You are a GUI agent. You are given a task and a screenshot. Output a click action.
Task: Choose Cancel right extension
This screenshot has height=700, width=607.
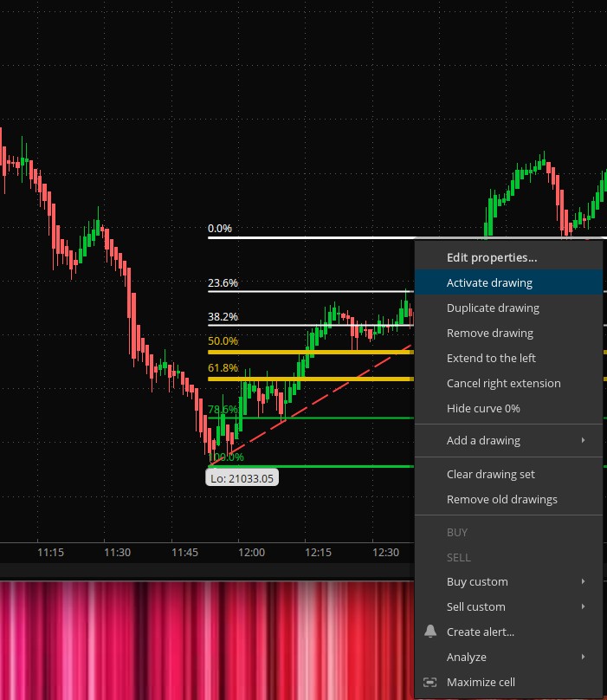508,383
